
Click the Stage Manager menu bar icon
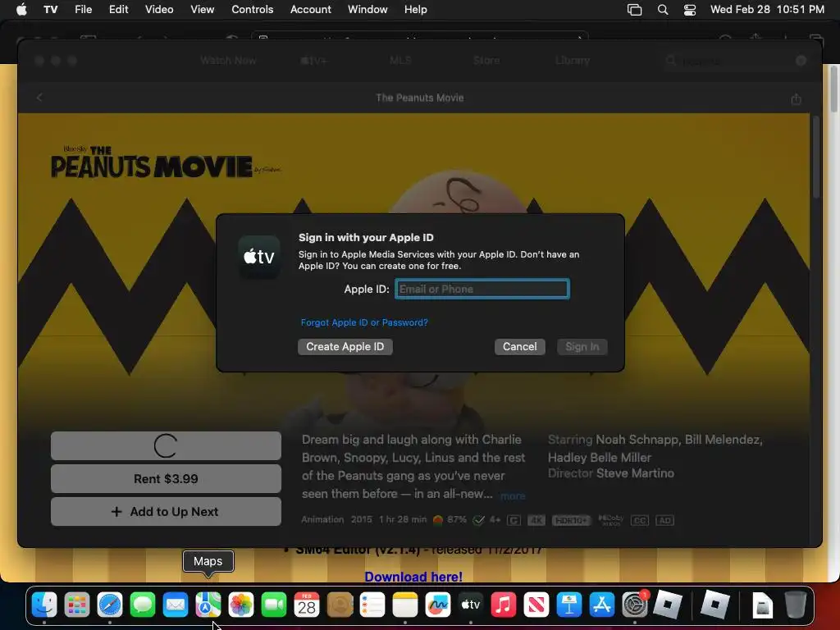[634, 10]
